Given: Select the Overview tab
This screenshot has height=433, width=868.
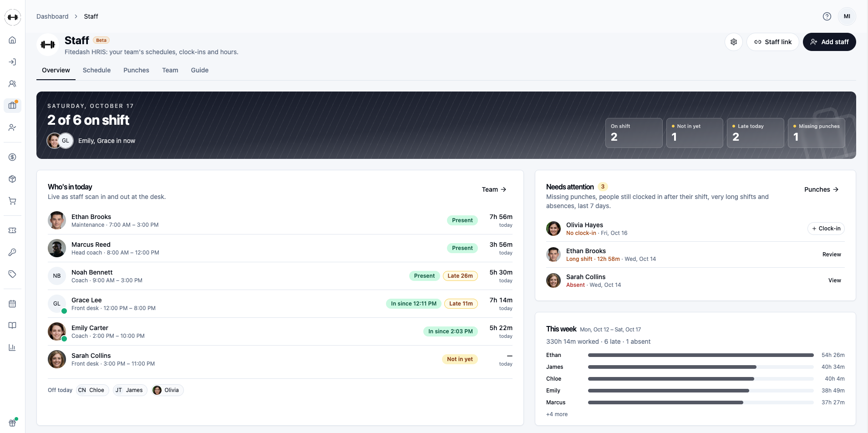Looking at the screenshot, I should (56, 70).
